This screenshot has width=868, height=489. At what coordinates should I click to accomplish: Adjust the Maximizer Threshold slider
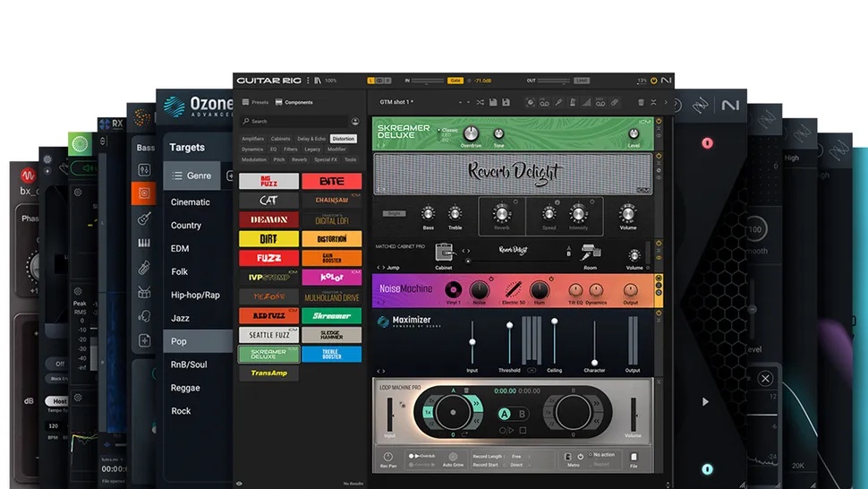tap(509, 342)
